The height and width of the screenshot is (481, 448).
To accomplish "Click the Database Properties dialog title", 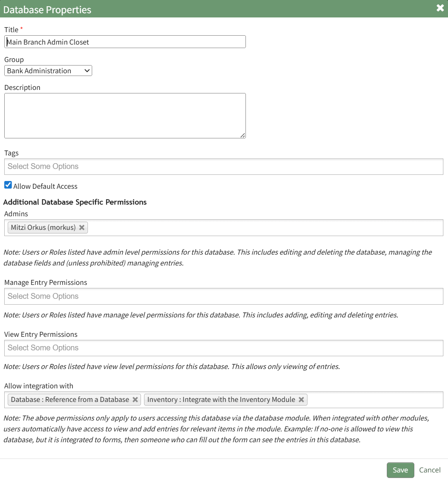I will 47,10.
